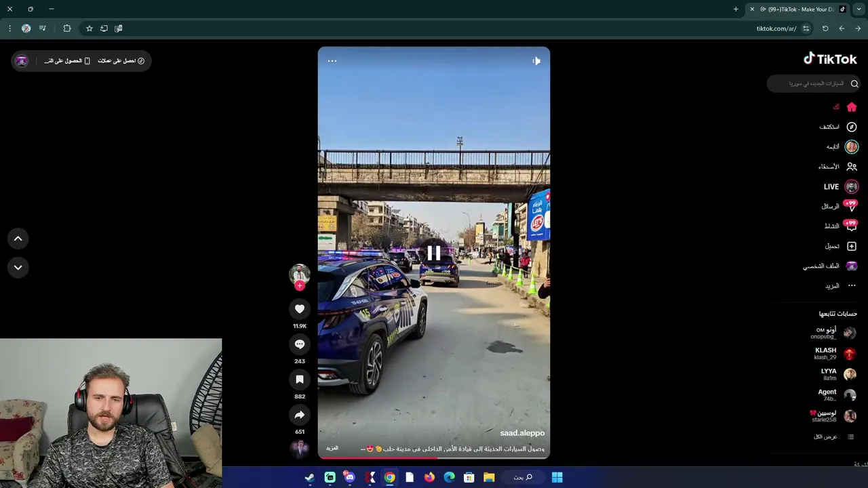
Task: Open a new browser tab
Action: pyautogui.click(x=736, y=9)
